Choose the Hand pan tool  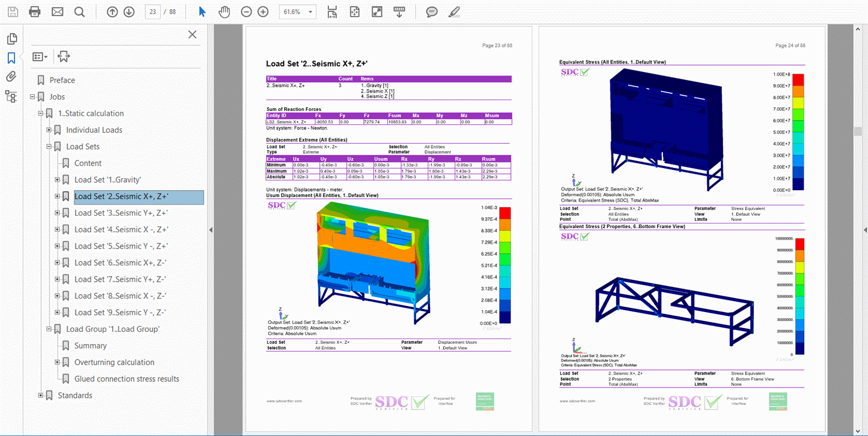click(224, 11)
